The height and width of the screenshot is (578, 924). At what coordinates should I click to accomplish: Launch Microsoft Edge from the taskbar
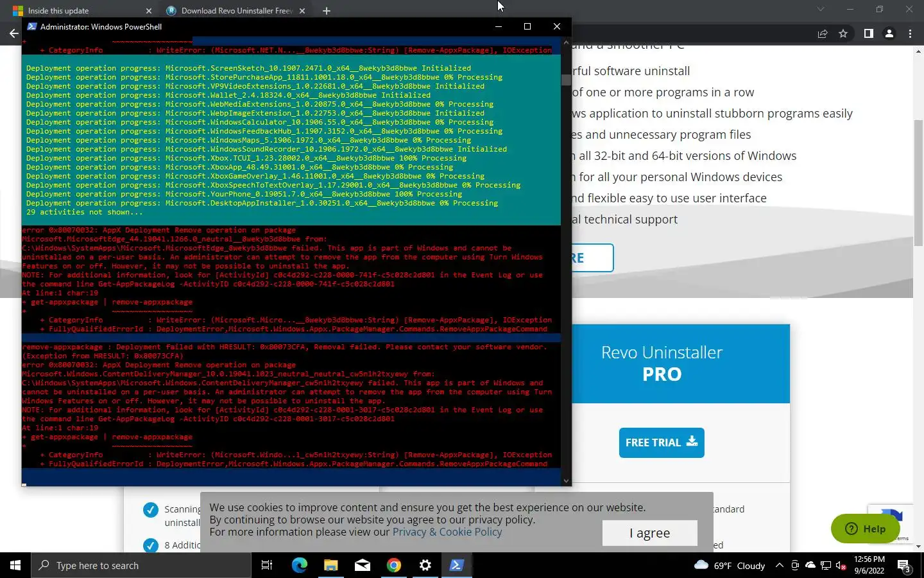(x=299, y=565)
